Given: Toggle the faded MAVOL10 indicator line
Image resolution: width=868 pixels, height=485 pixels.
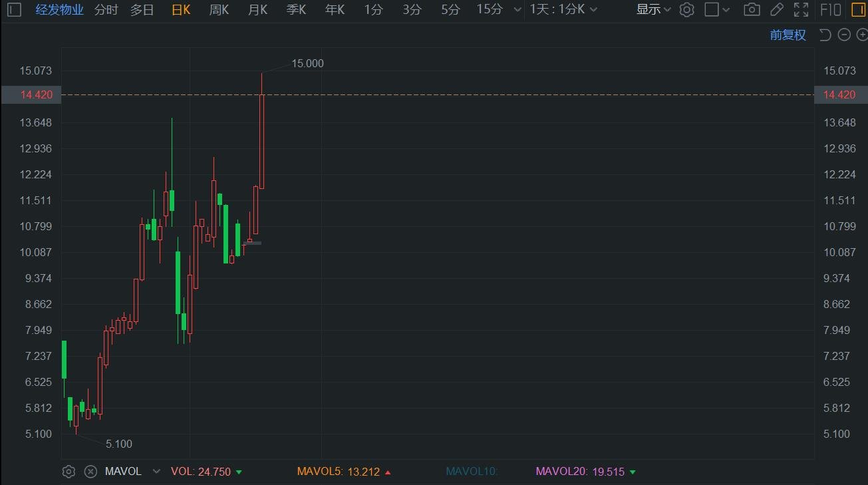Looking at the screenshot, I should [x=472, y=472].
